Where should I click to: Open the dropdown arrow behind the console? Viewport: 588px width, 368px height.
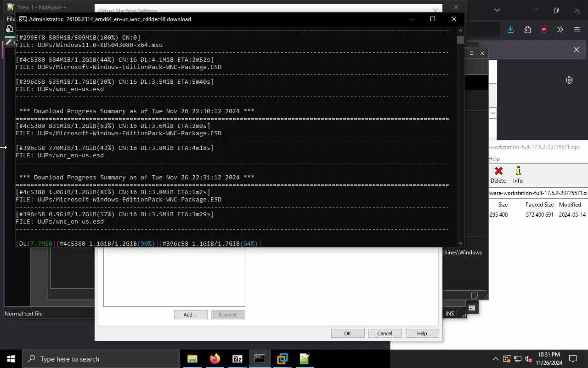[x=493, y=113]
